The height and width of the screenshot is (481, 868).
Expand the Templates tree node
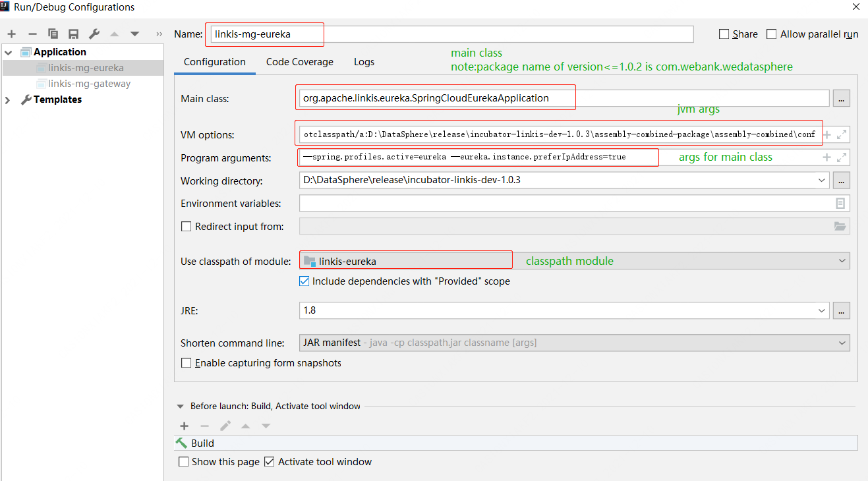point(8,99)
